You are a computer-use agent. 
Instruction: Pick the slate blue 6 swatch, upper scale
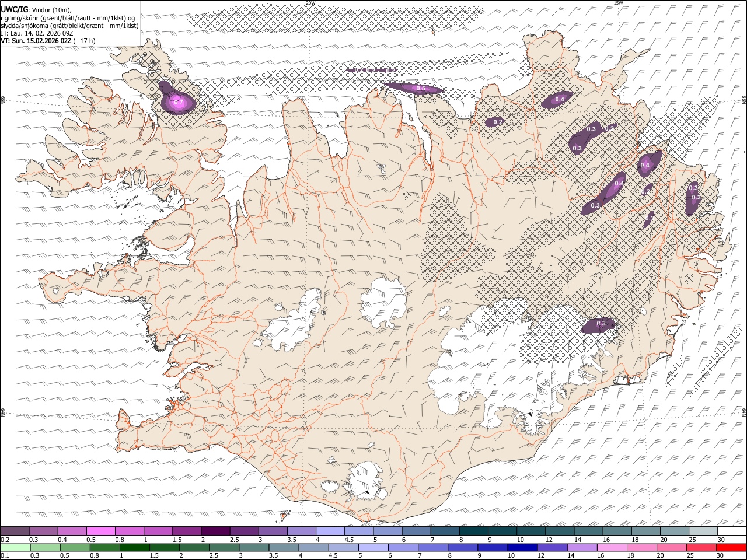(x=416, y=531)
